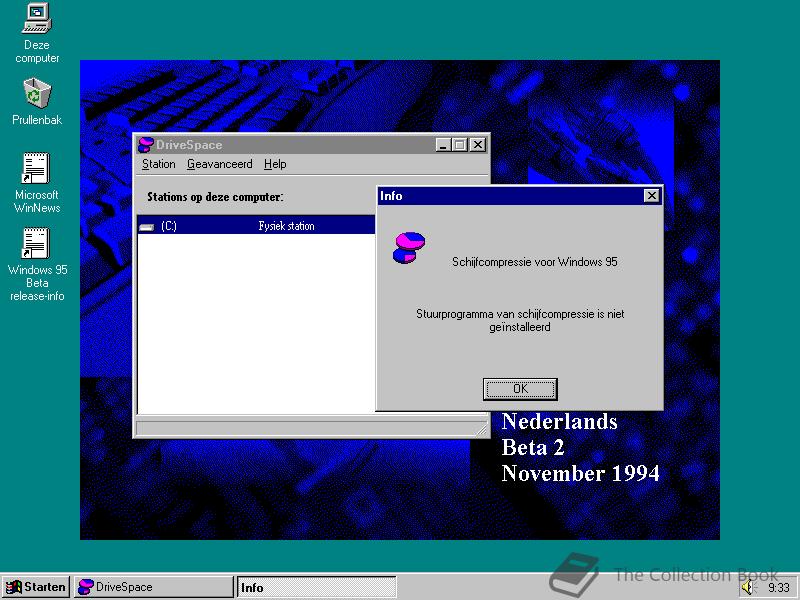Confirm the Info dialog with OK
The width and height of the screenshot is (800, 600).
pos(520,389)
